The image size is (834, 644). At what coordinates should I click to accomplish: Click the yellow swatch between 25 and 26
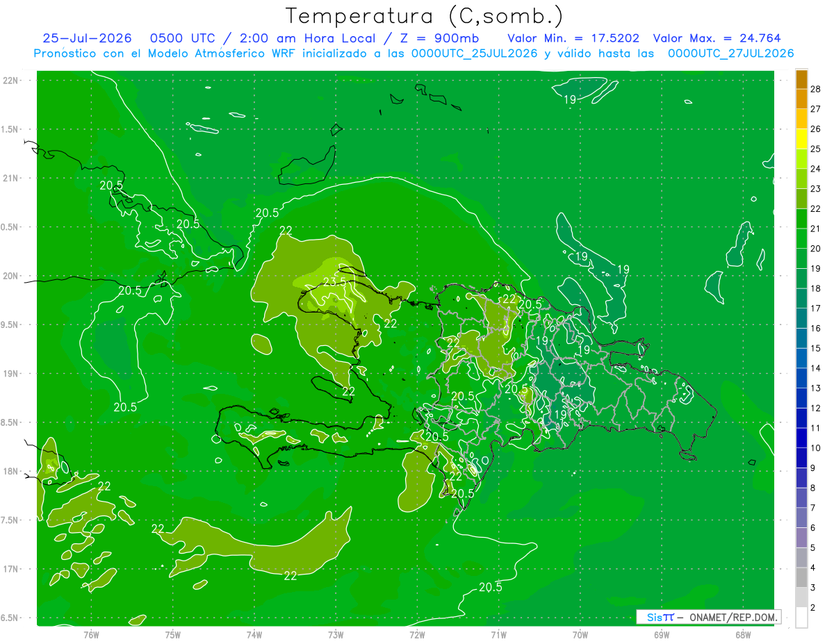[801, 139]
